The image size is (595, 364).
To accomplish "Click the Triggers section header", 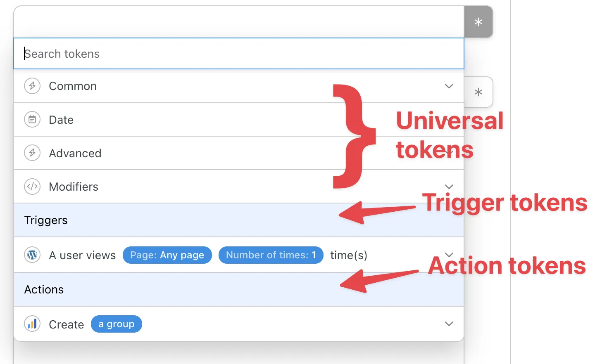I will point(46,220).
